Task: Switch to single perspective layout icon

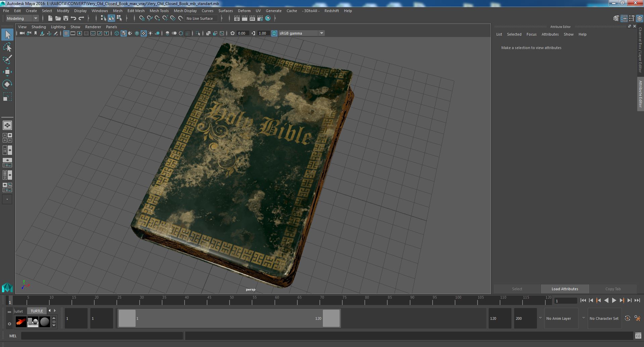Action: point(7,125)
